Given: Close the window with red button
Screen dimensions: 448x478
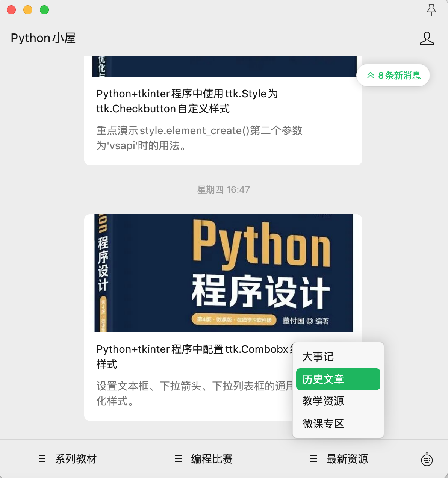Looking at the screenshot, I should pos(11,10).
